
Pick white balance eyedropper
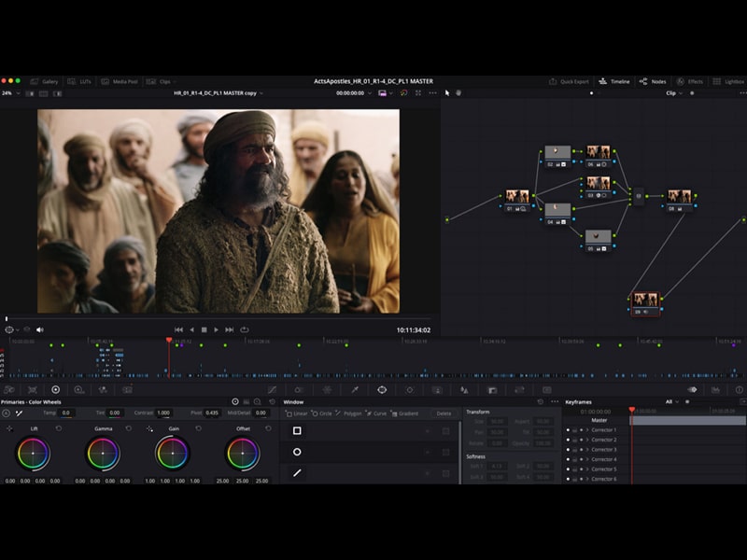tap(19, 413)
